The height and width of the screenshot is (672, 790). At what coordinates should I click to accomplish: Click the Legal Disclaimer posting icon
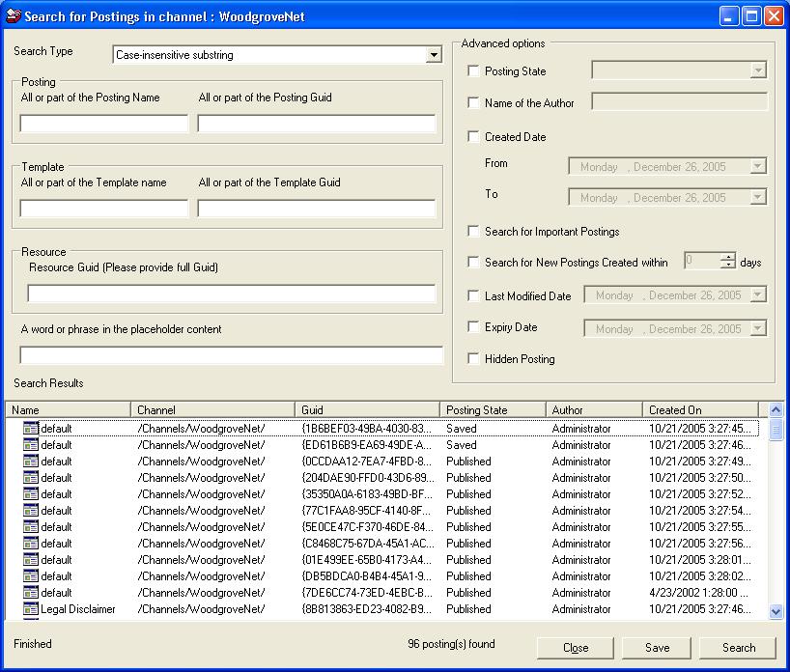click(x=31, y=609)
